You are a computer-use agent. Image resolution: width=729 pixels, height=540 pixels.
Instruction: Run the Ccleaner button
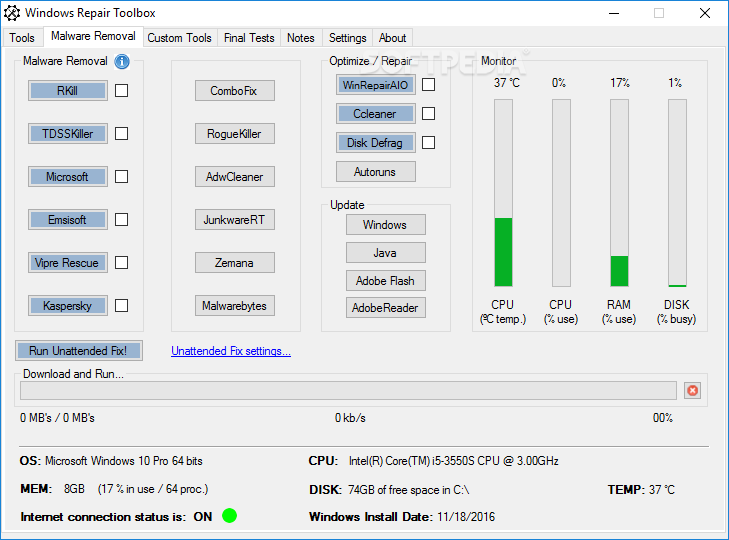[x=376, y=113]
